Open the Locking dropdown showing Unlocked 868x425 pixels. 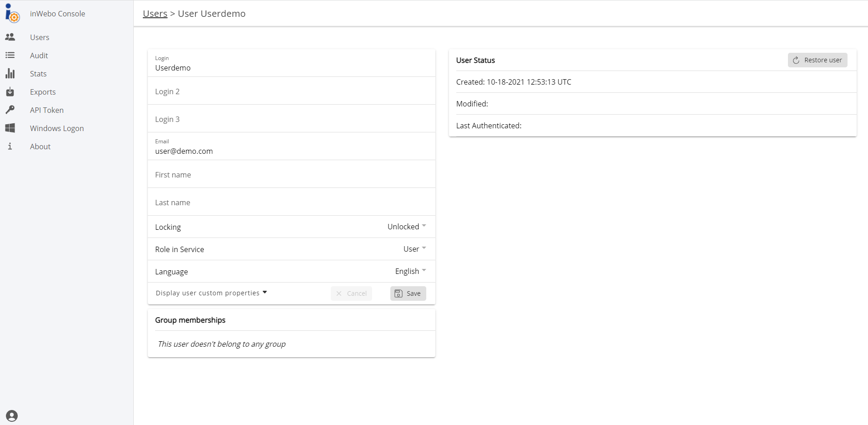(x=406, y=227)
